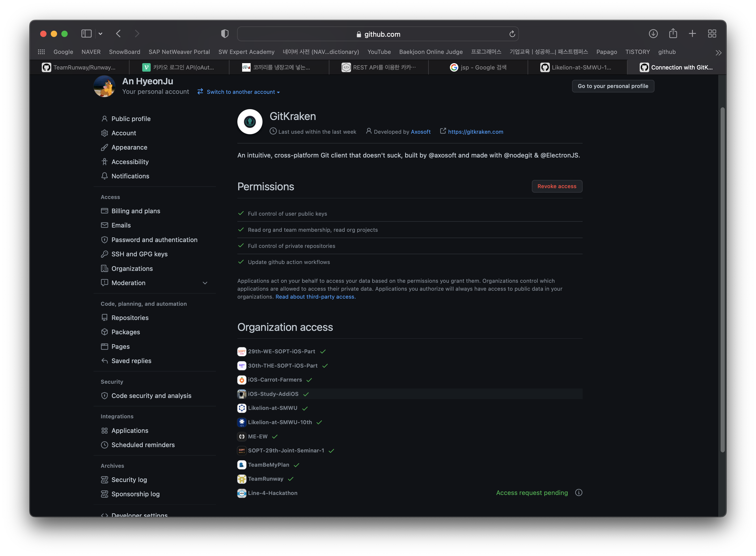
Task: Click the privacy shield icon
Action: pyautogui.click(x=224, y=34)
